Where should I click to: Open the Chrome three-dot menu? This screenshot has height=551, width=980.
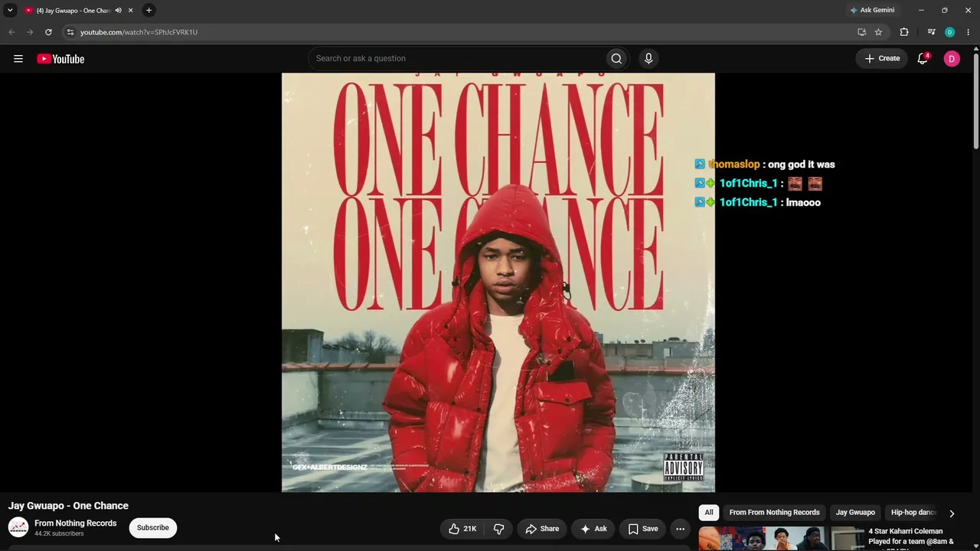pos(969,32)
